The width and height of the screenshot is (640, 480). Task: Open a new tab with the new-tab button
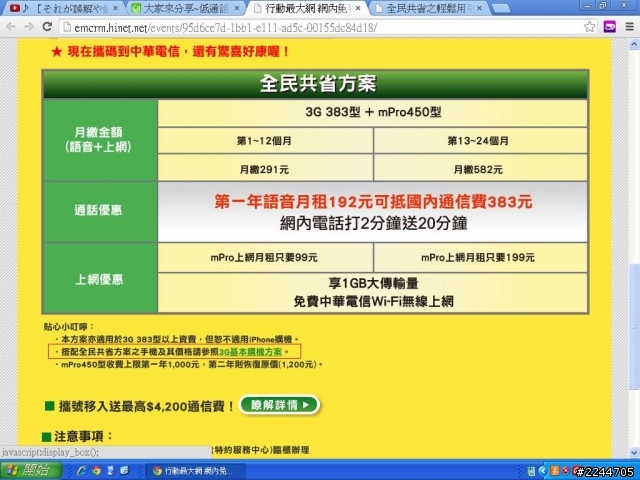[500, 8]
